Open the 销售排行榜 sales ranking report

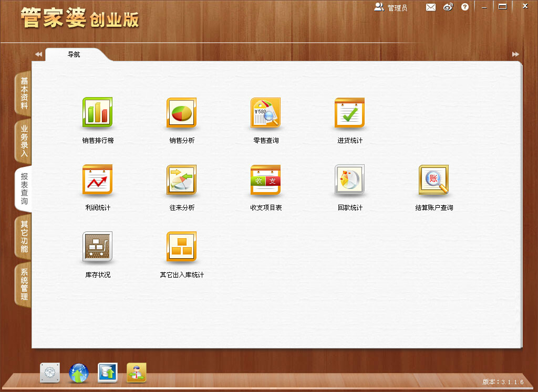[x=97, y=113]
